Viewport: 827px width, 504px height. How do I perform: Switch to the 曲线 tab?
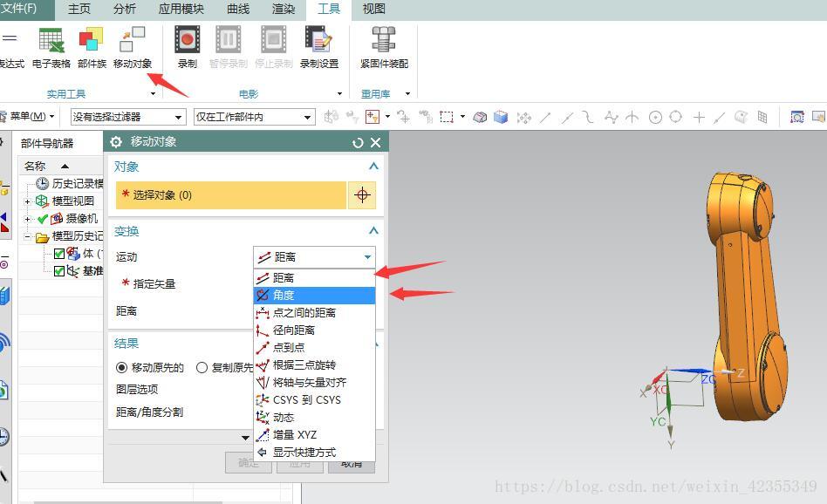tap(238, 9)
